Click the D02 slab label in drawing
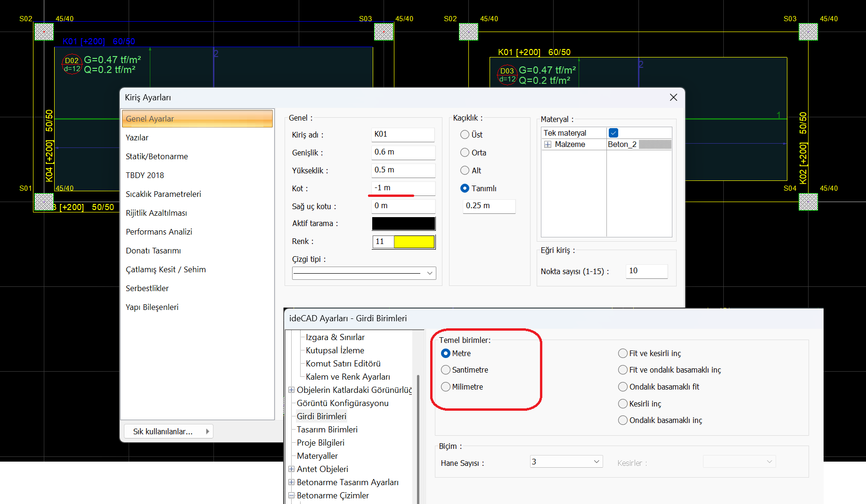 point(72,65)
